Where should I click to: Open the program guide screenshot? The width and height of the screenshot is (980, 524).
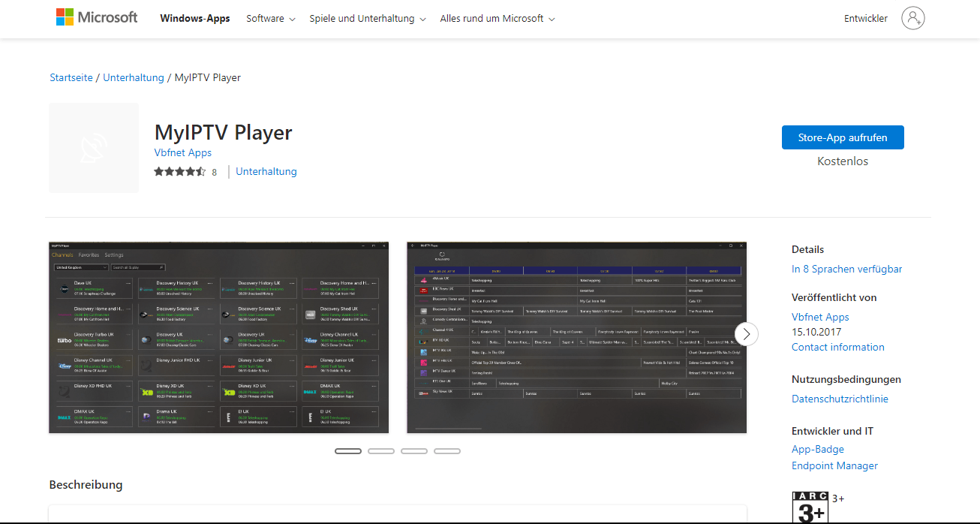pyautogui.click(x=576, y=337)
